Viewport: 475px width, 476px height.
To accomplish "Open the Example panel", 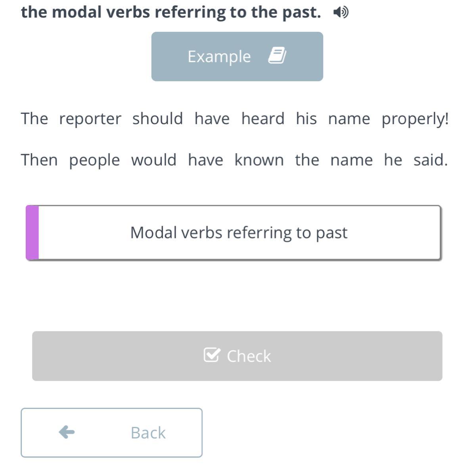I will click(x=237, y=56).
